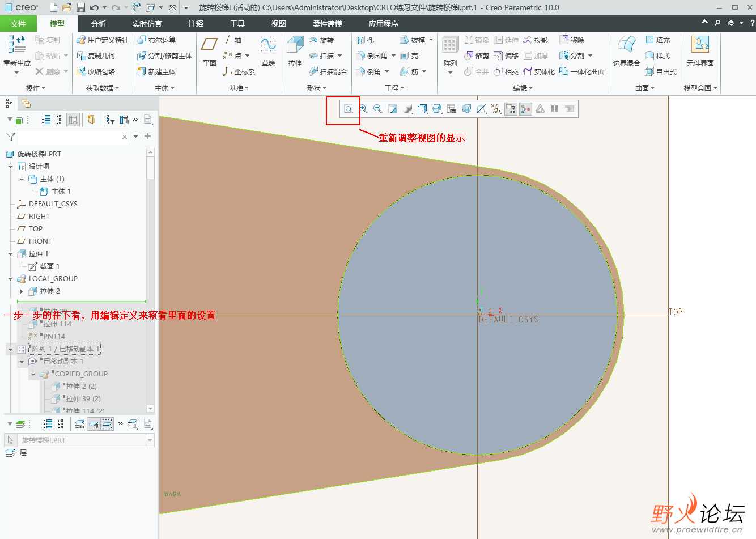The width and height of the screenshot is (756, 539).
Task: Open the File (文件) menu
Action: tap(18, 24)
